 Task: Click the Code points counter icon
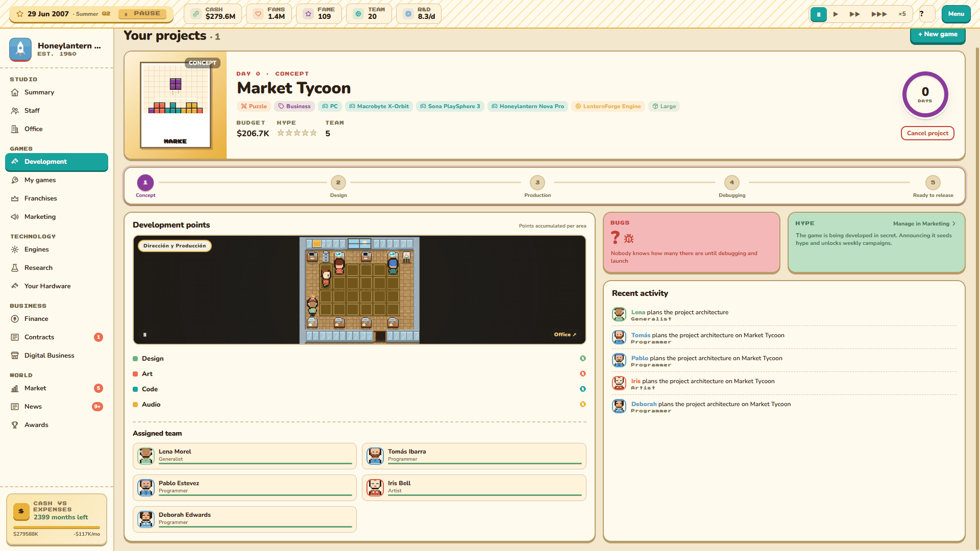(582, 389)
